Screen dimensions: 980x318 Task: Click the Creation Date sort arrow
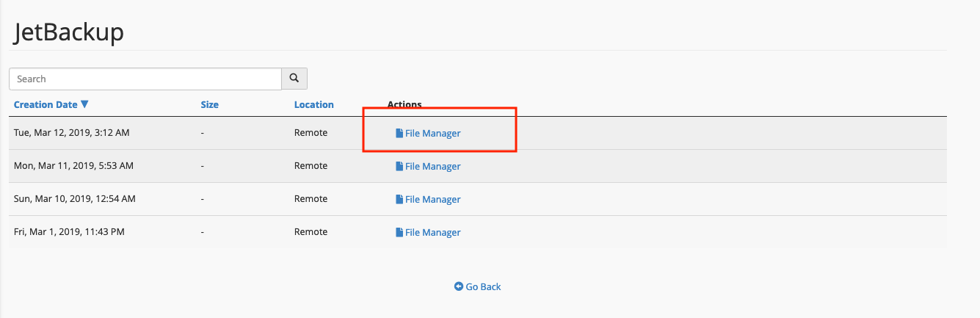coord(84,104)
